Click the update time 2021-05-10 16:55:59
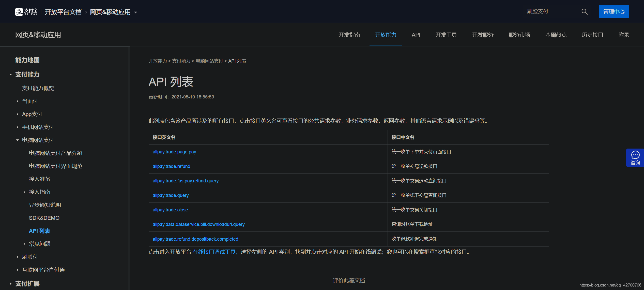Image resolution: width=644 pixels, height=290 pixels. click(193, 97)
